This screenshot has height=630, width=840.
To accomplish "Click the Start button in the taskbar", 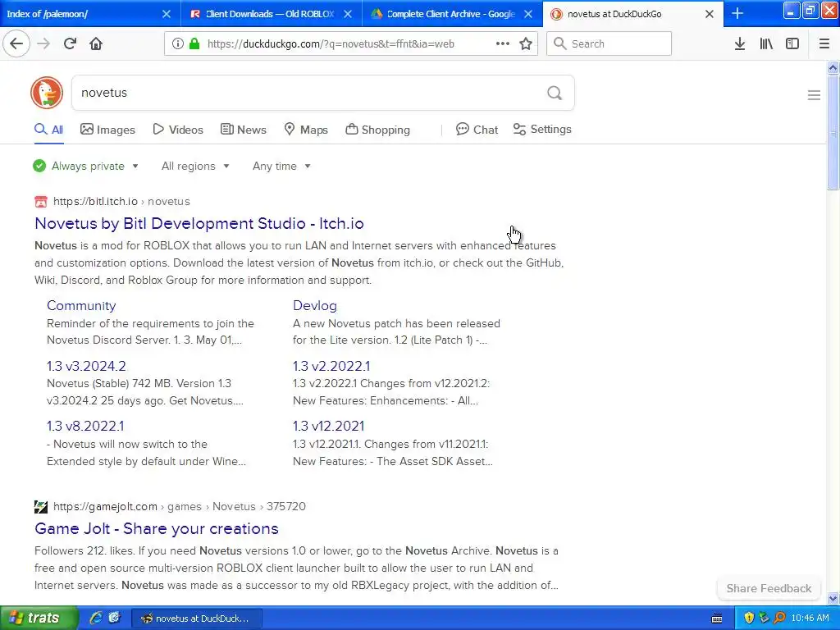I will 39,618.
